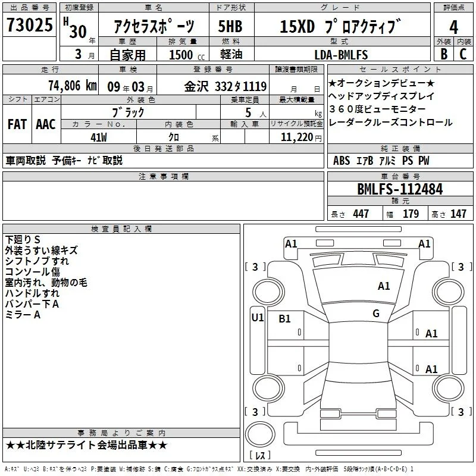Click air conditioner value AAC
Screen dimensions: 476x476
[46, 124]
